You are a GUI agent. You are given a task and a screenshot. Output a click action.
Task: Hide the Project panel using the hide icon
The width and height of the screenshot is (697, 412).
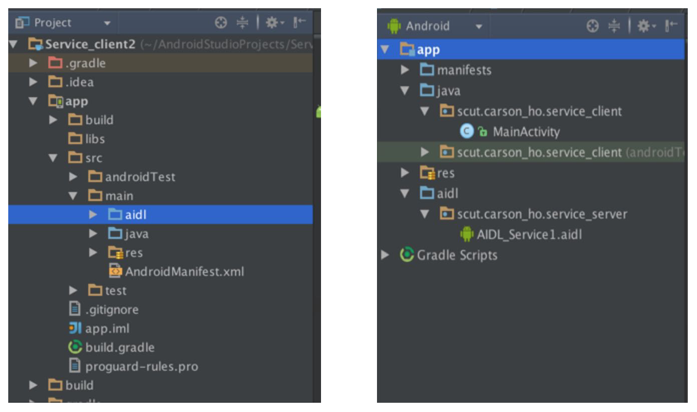[300, 22]
